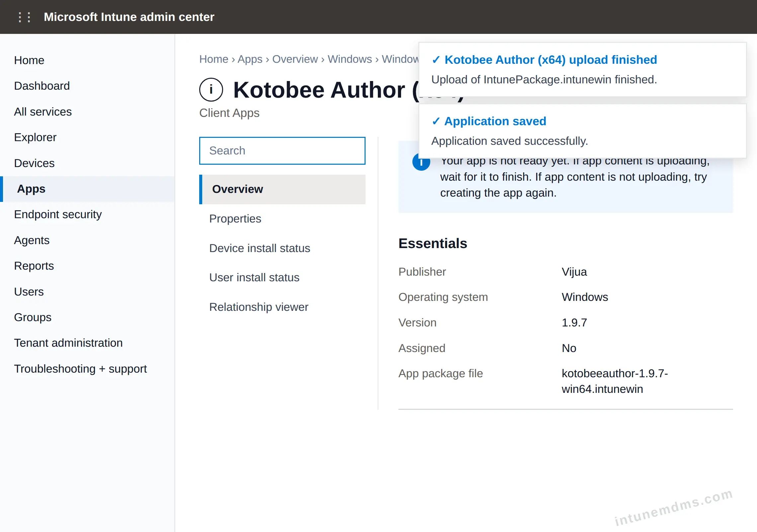Click the Kotobee Author app info icon
Viewport: 757px width, 532px height.
click(x=211, y=90)
